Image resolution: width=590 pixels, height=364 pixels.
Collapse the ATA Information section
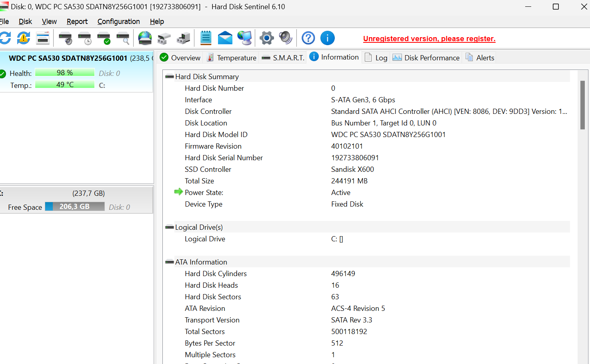tap(170, 262)
